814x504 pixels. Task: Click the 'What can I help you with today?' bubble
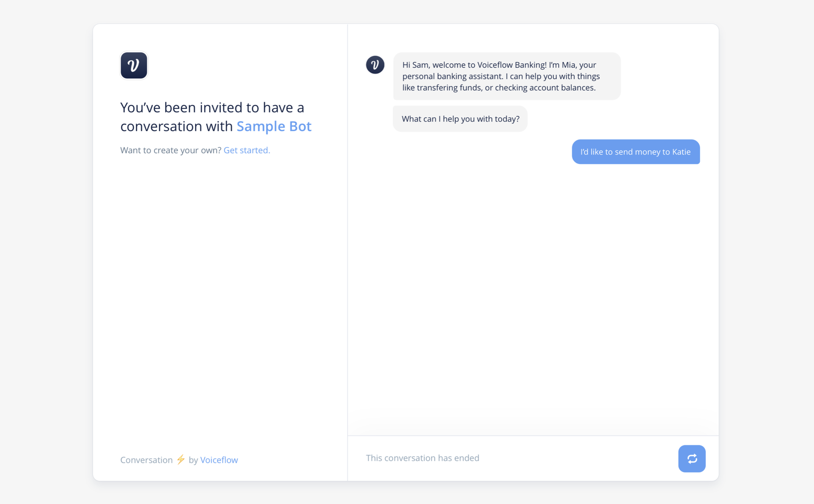click(460, 119)
